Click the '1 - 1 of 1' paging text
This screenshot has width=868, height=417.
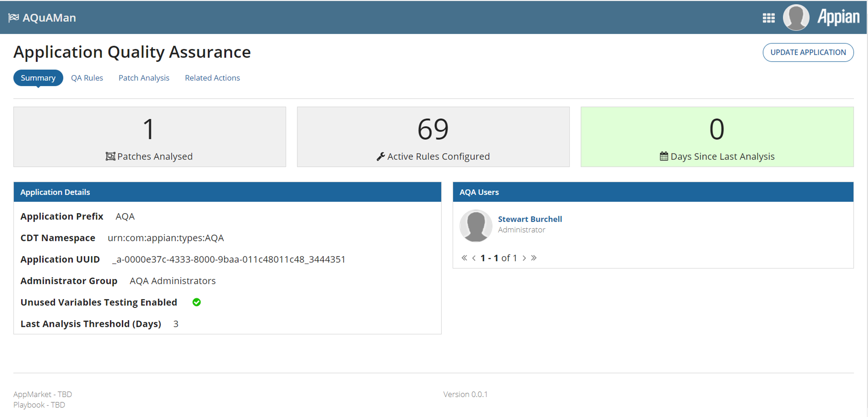tap(499, 258)
